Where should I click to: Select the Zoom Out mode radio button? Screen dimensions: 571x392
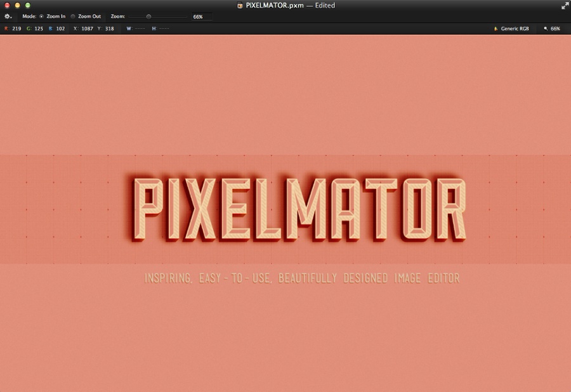73,16
